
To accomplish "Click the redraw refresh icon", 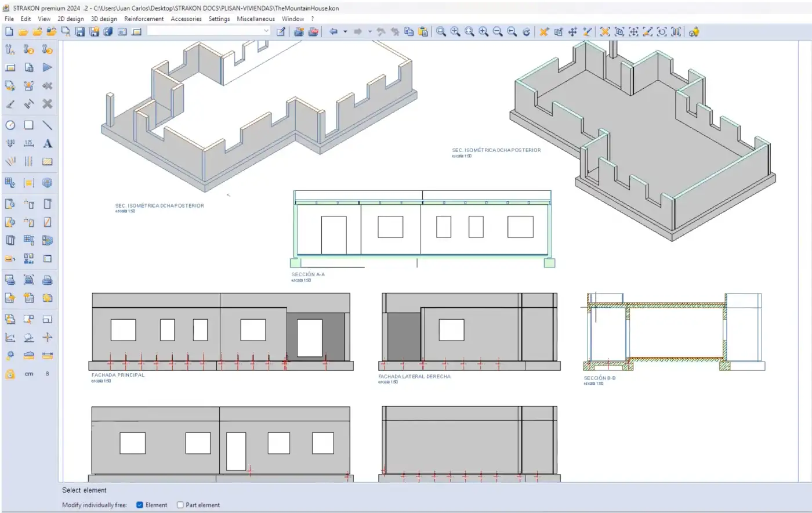I will (526, 32).
